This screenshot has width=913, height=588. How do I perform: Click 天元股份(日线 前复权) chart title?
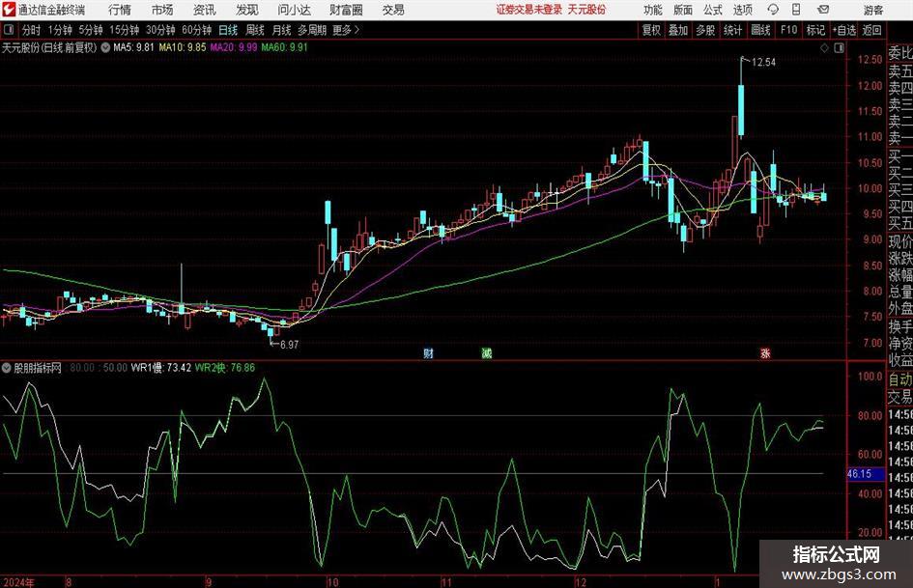click(x=49, y=47)
